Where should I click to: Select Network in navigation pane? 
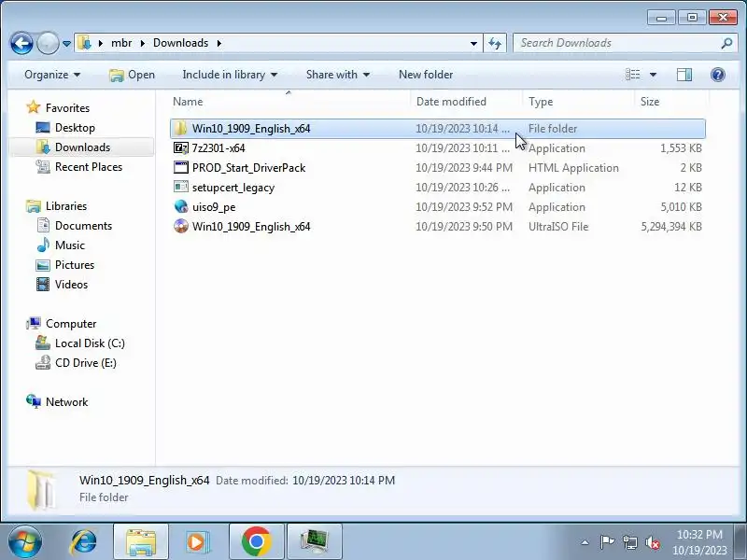66,402
